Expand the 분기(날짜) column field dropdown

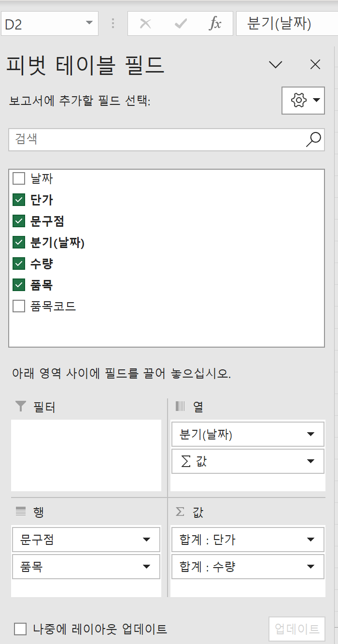point(310,434)
